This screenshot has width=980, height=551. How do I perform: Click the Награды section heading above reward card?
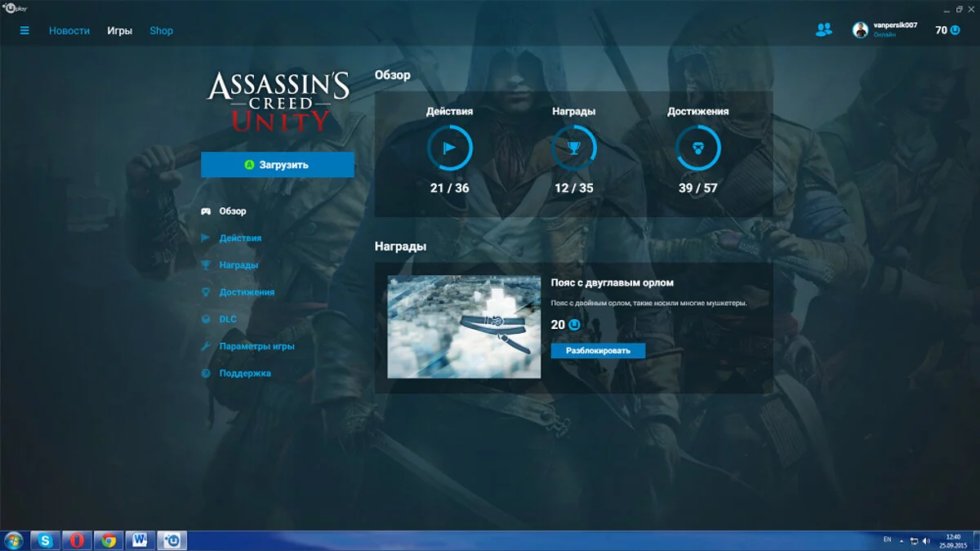(400, 246)
